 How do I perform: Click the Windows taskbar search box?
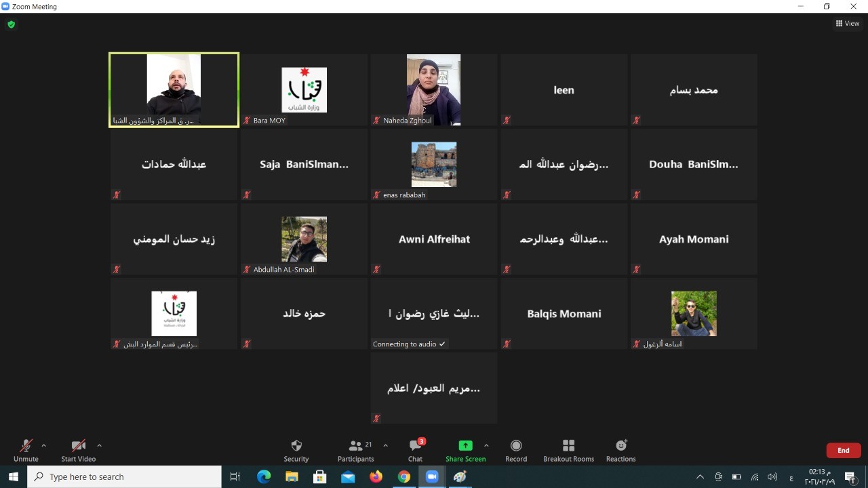[x=124, y=477]
